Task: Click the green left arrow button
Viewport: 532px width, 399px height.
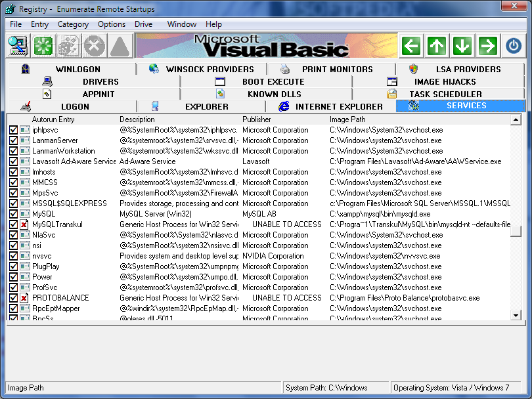Action: [411, 46]
